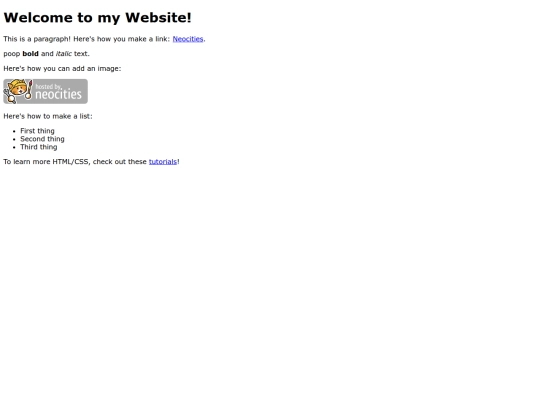This screenshot has width=540, height=405.
Task: Click the hosted by neocities badge image
Action: [x=45, y=91]
